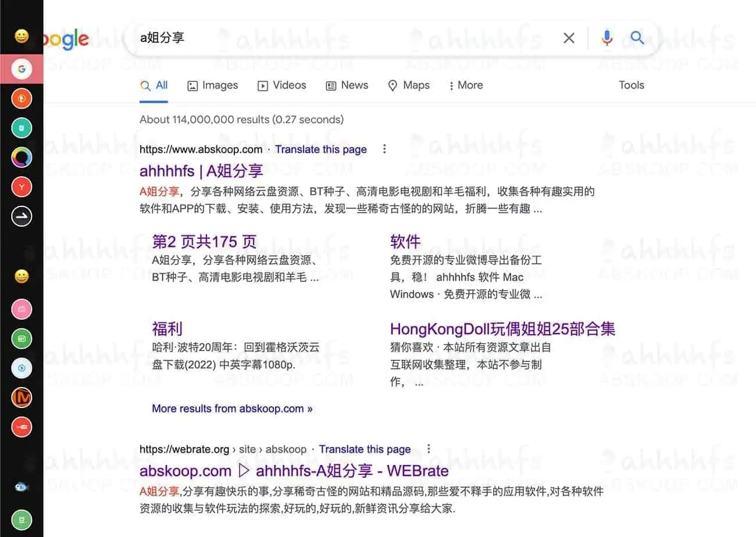Open Tools for search filters

[x=632, y=85]
